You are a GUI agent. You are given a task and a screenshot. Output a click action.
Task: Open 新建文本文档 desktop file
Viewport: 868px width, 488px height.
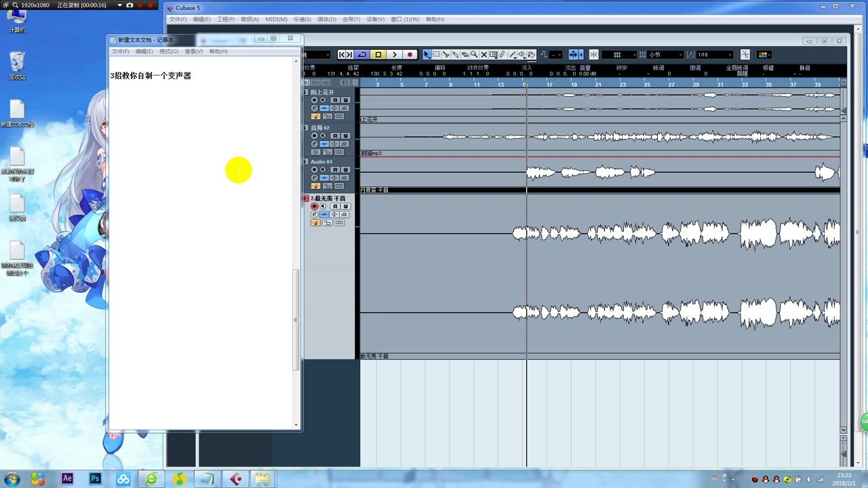[18, 114]
